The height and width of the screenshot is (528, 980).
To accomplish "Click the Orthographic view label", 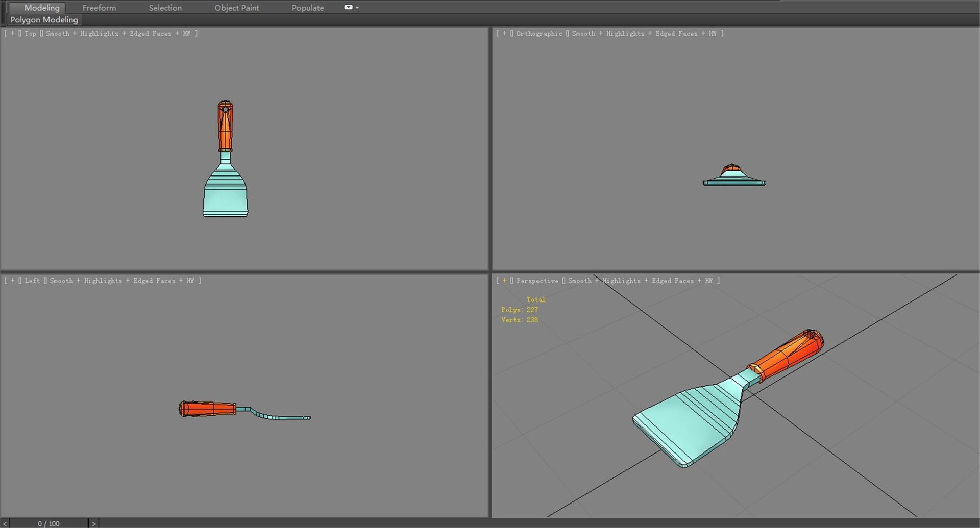I will point(539,34).
